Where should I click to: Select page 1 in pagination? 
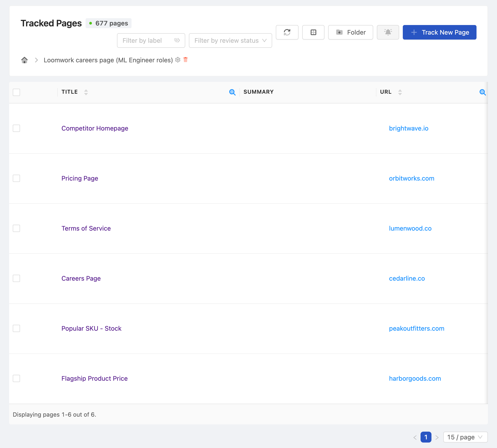click(426, 437)
